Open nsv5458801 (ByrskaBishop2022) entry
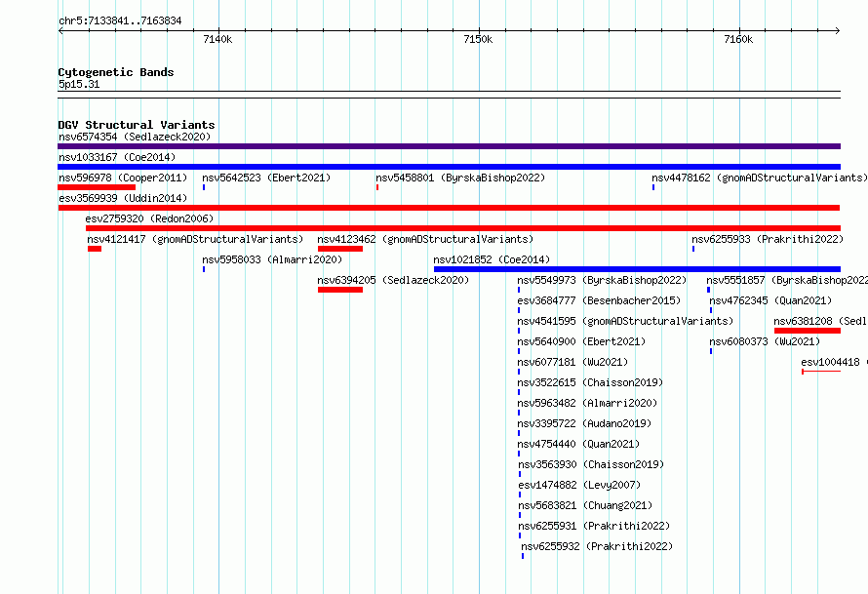The width and height of the screenshot is (868, 594). [460, 178]
